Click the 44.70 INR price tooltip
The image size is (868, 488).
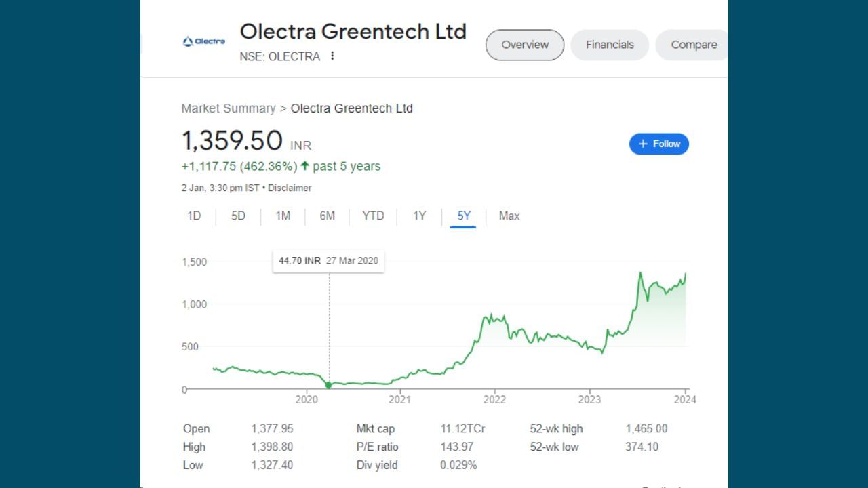pyautogui.click(x=328, y=261)
